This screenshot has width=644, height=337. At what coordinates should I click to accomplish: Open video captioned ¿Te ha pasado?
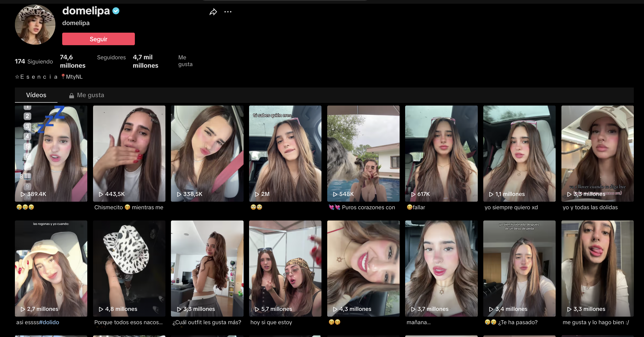pyautogui.click(x=519, y=269)
